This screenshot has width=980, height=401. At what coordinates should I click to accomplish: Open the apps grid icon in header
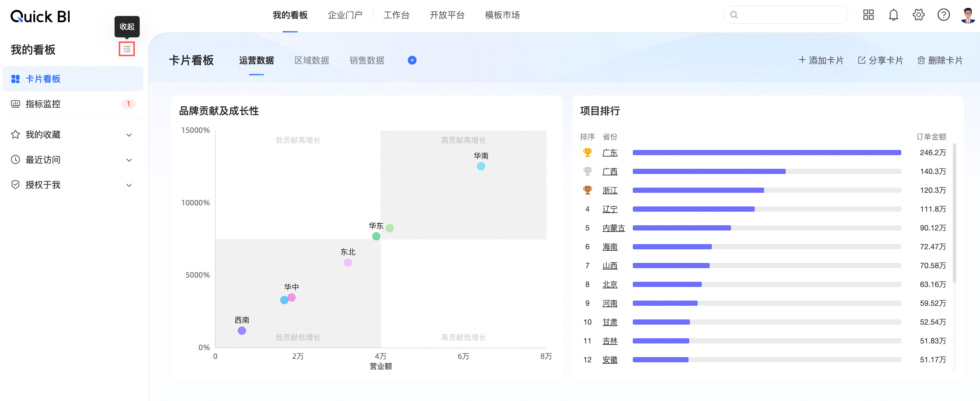coord(868,15)
